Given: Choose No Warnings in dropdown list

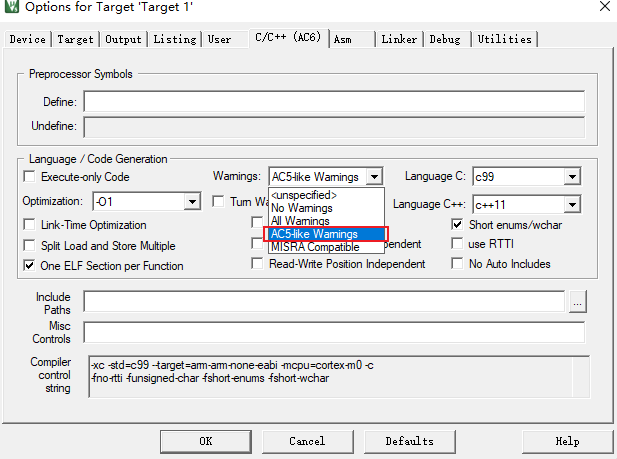Looking at the screenshot, I should [302, 208].
